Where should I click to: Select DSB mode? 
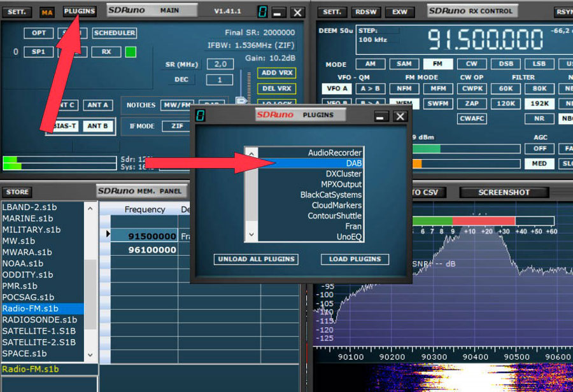[506, 64]
